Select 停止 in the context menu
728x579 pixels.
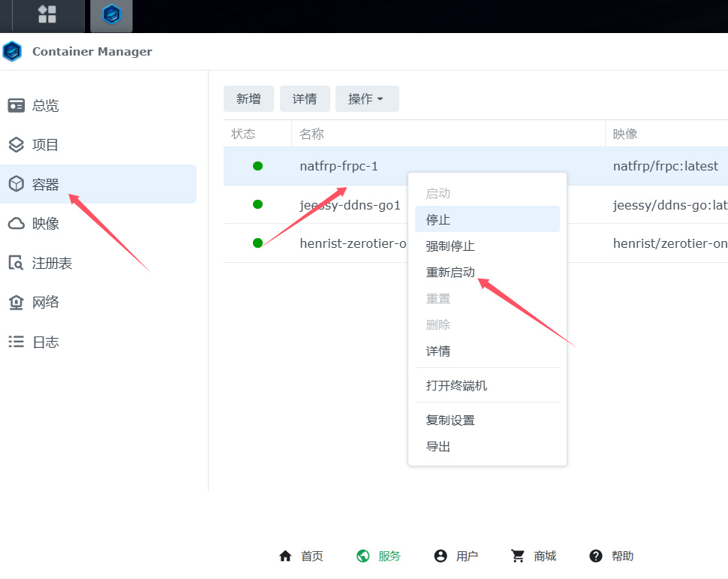(438, 220)
